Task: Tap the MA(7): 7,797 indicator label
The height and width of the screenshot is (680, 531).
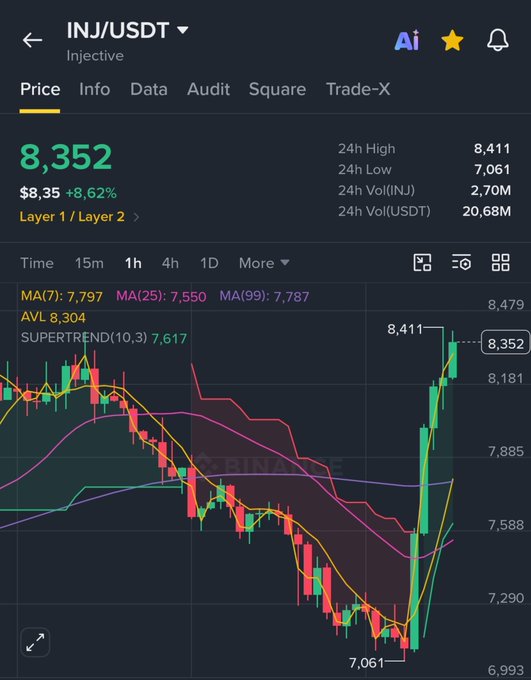Action: click(x=62, y=297)
